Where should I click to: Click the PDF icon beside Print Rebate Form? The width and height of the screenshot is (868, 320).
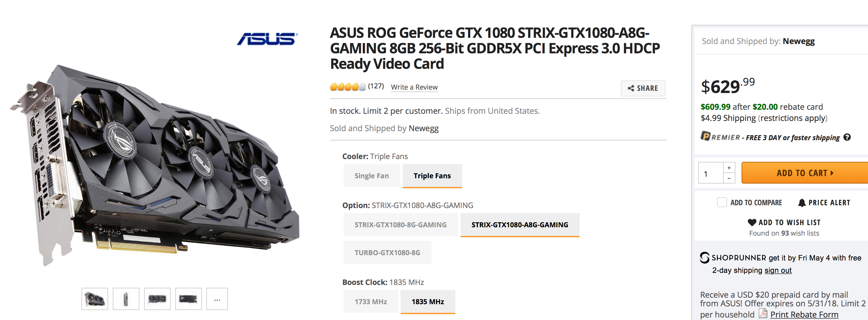coord(763,313)
